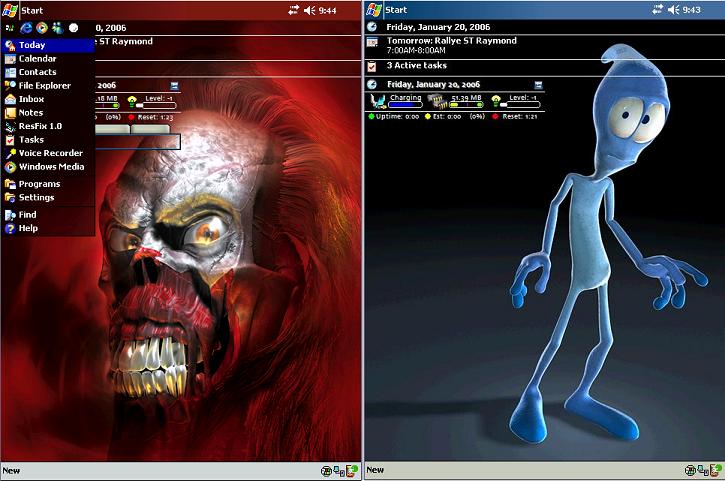The image size is (725, 481).
Task: Click the 7:00AM-8:00AM appointment time text
Action: coord(416,50)
